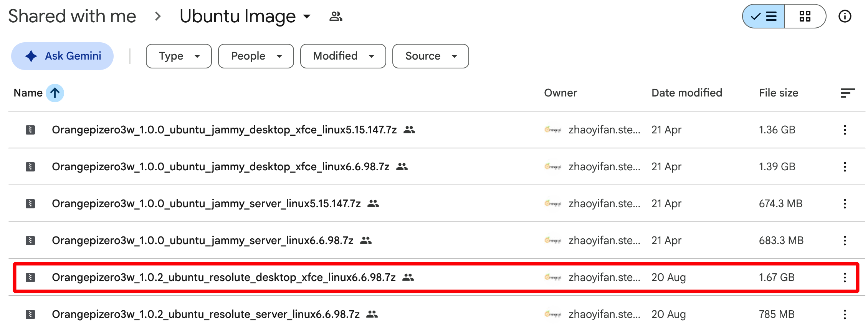Click 20 Aug date in the 1.67 GB row
This screenshot has width=868, height=331.
[x=668, y=278]
